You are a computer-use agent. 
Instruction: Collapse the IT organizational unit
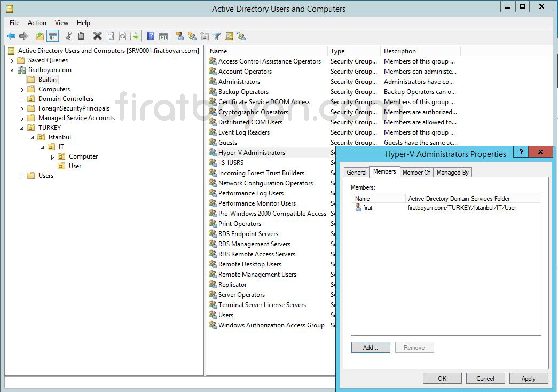click(42, 147)
